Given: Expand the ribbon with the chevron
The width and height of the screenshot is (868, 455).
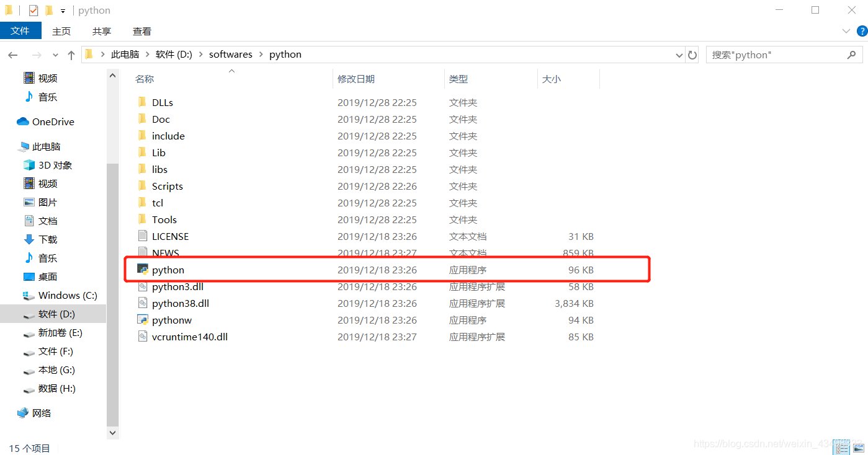Looking at the screenshot, I should pos(846,31).
